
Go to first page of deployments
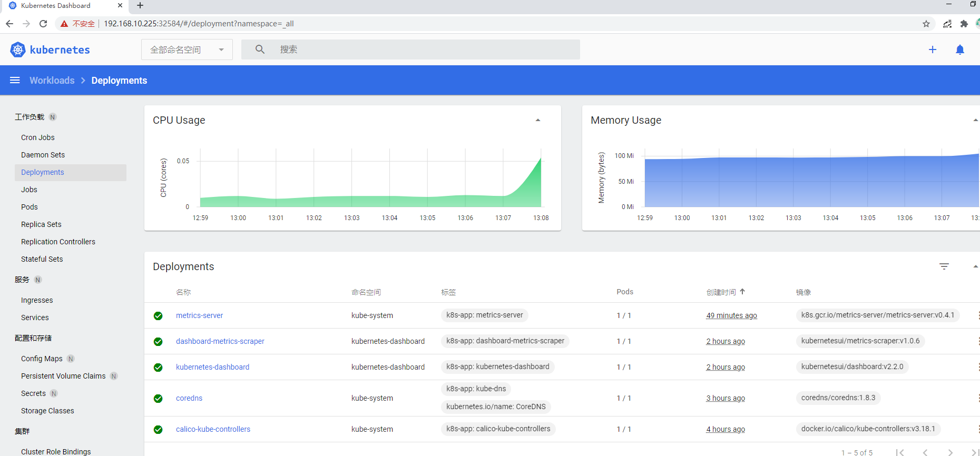[900, 452]
